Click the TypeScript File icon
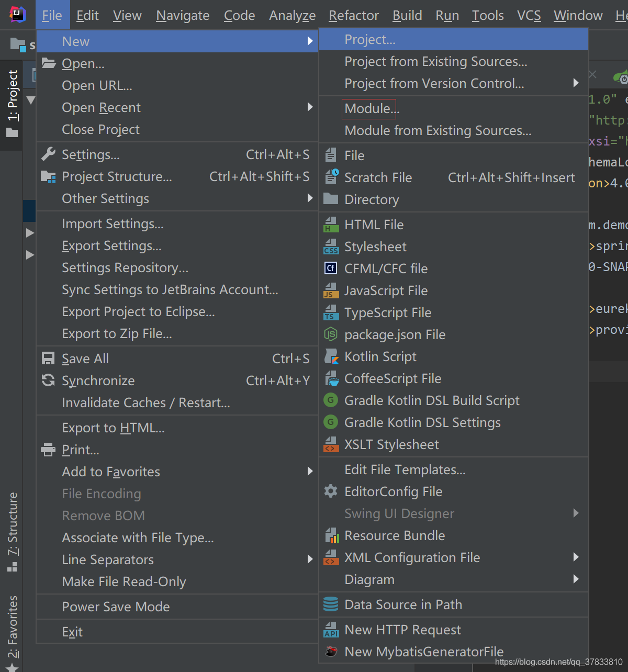The width and height of the screenshot is (628, 672). point(331,312)
